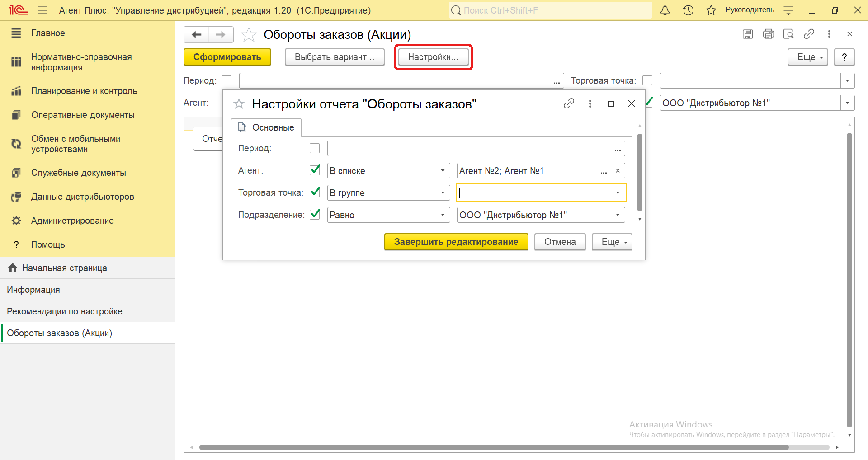
Task: Open Информация page in navigation
Action: [x=87, y=290]
